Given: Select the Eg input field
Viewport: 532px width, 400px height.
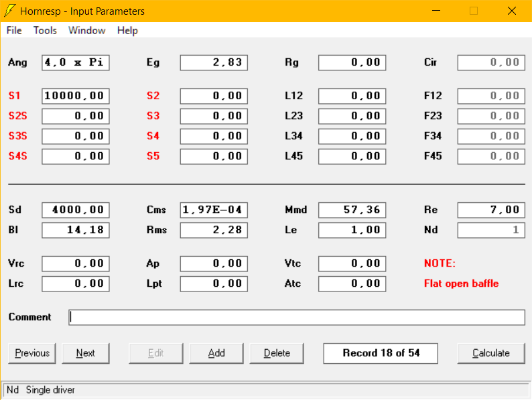Looking at the screenshot, I should [214, 62].
